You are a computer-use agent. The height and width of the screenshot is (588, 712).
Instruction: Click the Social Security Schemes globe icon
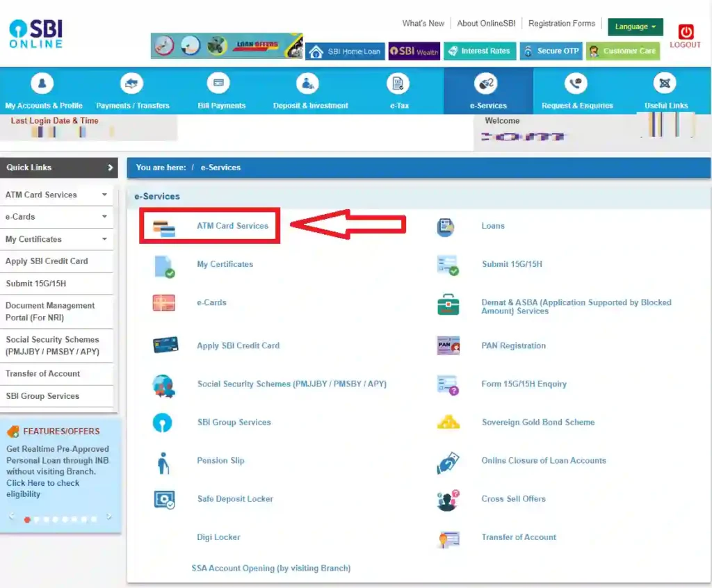pos(163,386)
